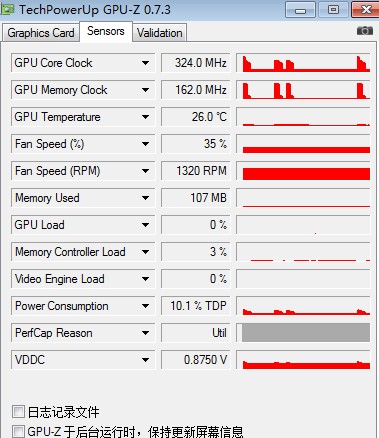Expand the VDDC sensor dropdown
379x438 pixels.
point(145,360)
